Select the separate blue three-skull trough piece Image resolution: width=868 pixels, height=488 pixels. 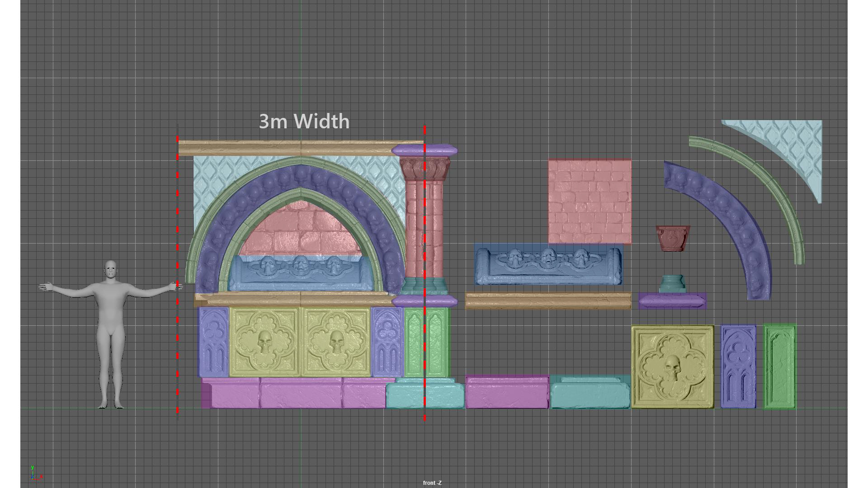548,267
